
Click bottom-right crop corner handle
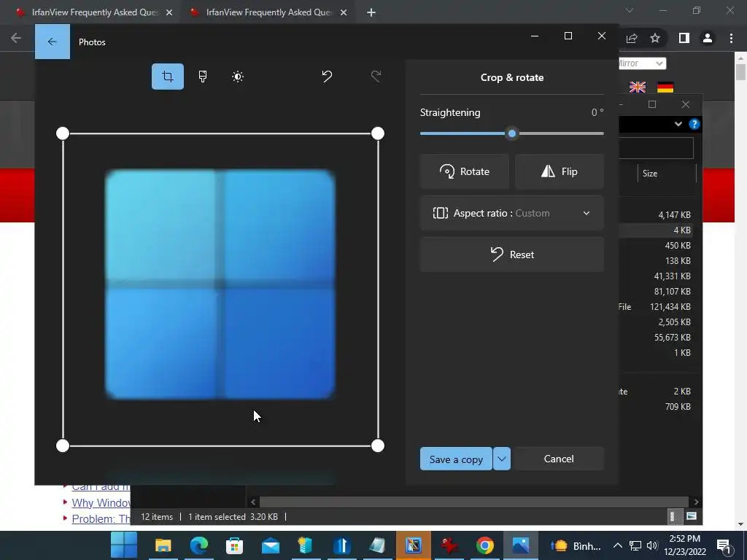(x=378, y=446)
